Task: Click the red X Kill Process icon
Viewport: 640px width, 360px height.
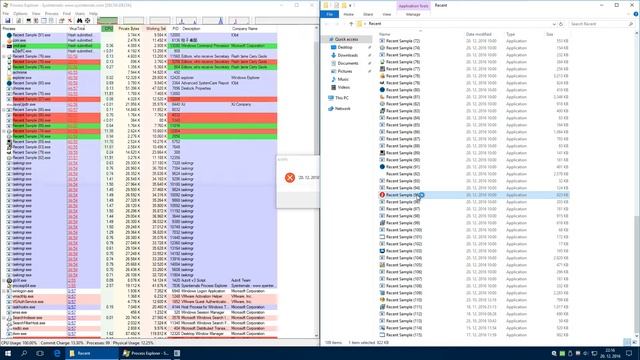Action: [x=70, y=20]
